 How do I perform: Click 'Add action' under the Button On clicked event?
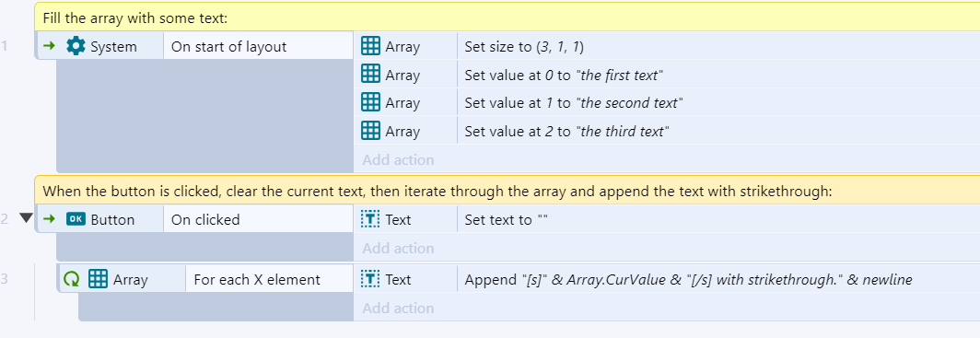click(398, 249)
